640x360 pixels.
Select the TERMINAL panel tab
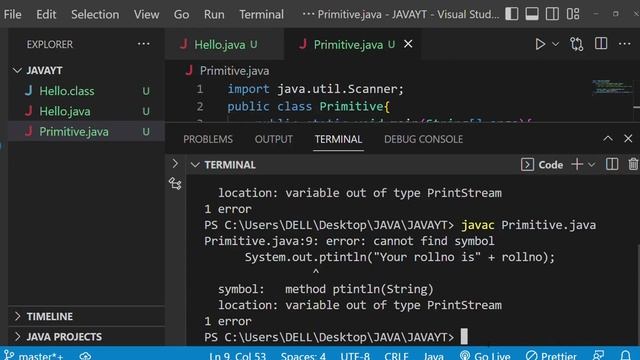(338, 139)
